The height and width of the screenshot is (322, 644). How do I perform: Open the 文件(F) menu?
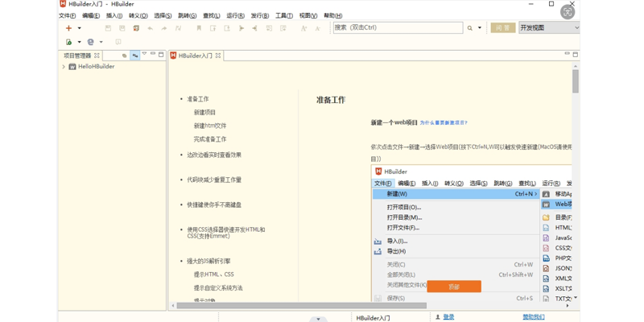click(67, 15)
